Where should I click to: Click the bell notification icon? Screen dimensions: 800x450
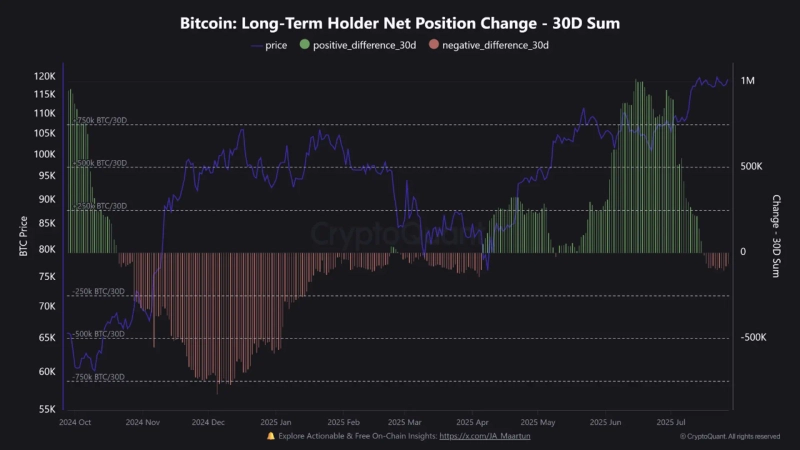click(x=271, y=436)
